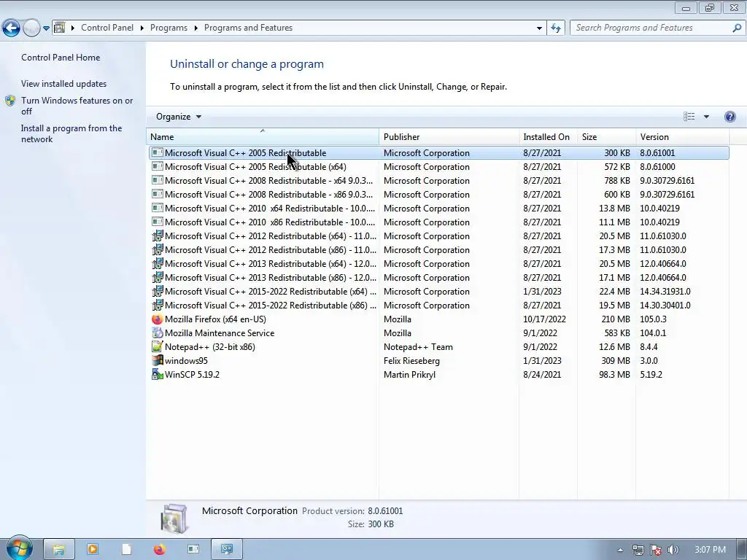Click the Forward navigation arrow button
Image resolution: width=747 pixels, height=560 pixels.
31,28
